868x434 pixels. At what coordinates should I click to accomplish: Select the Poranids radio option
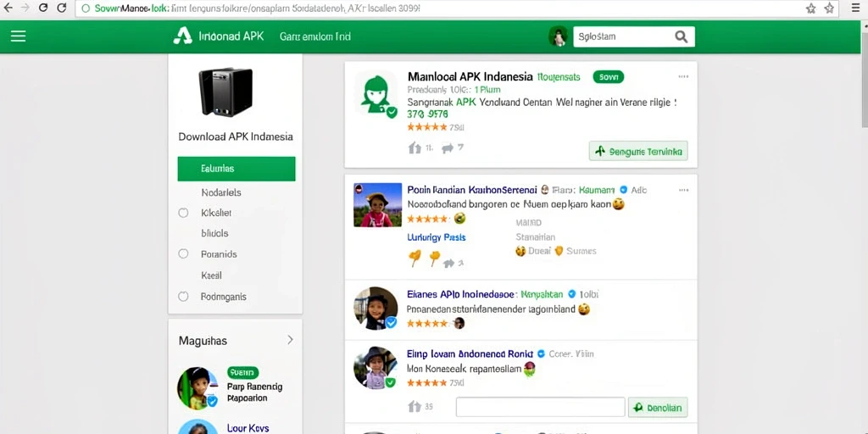(183, 254)
